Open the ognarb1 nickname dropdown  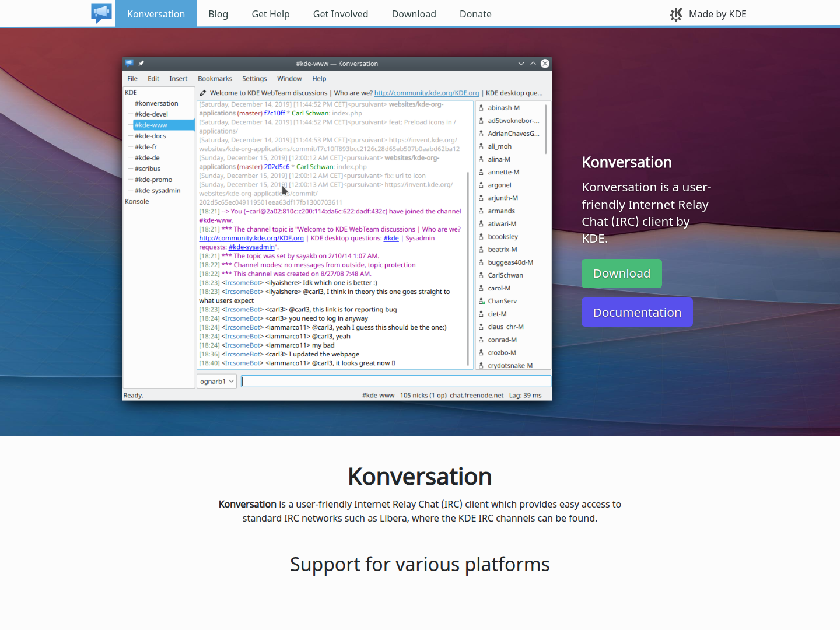[x=217, y=381]
